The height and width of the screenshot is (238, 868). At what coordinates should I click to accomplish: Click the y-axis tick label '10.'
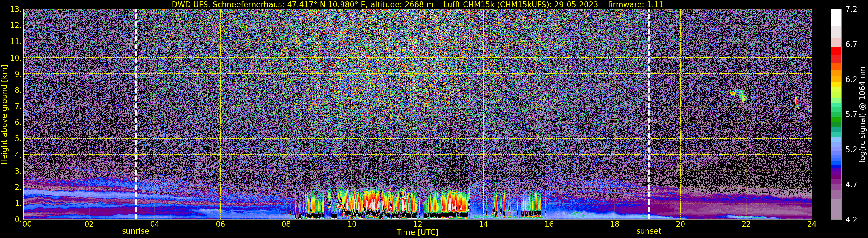pos(16,58)
